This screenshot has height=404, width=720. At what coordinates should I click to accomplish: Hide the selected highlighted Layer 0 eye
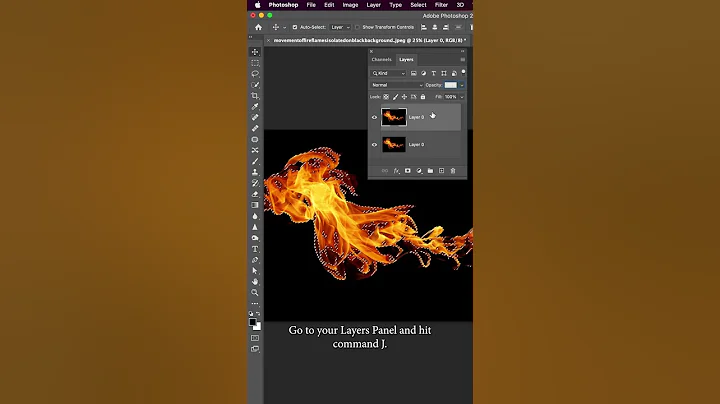click(x=374, y=117)
